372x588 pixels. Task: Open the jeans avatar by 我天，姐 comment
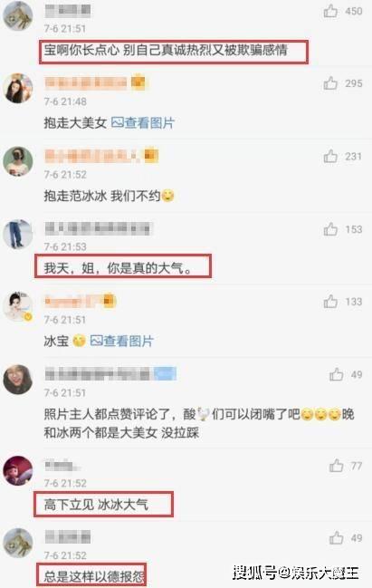(x=18, y=234)
